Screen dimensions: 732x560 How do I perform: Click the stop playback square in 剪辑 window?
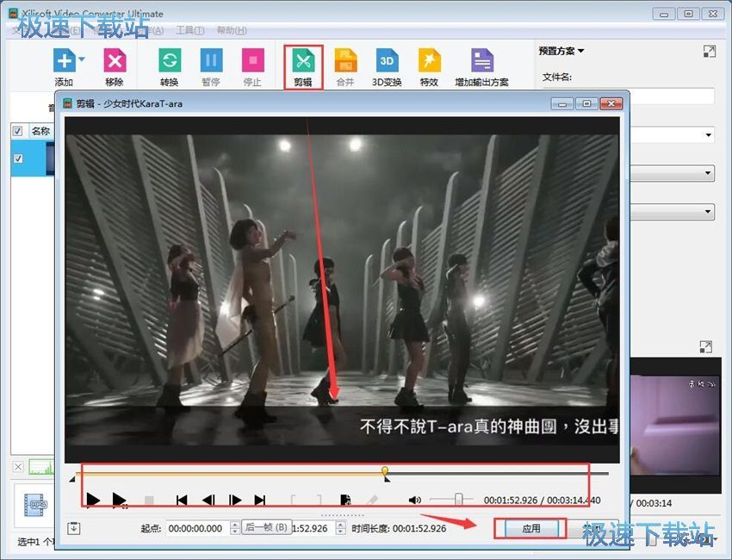click(x=149, y=501)
